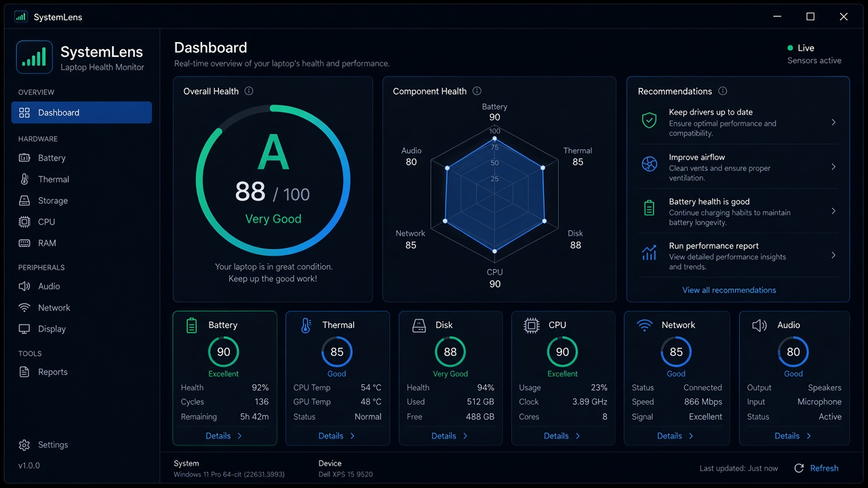Open Storage in the Hardware section
868x488 pixels.
(81, 201)
